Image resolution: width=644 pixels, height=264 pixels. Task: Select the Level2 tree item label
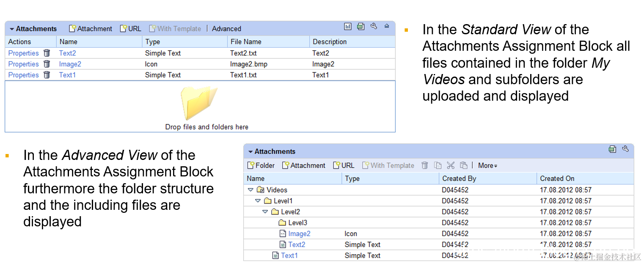point(291,212)
